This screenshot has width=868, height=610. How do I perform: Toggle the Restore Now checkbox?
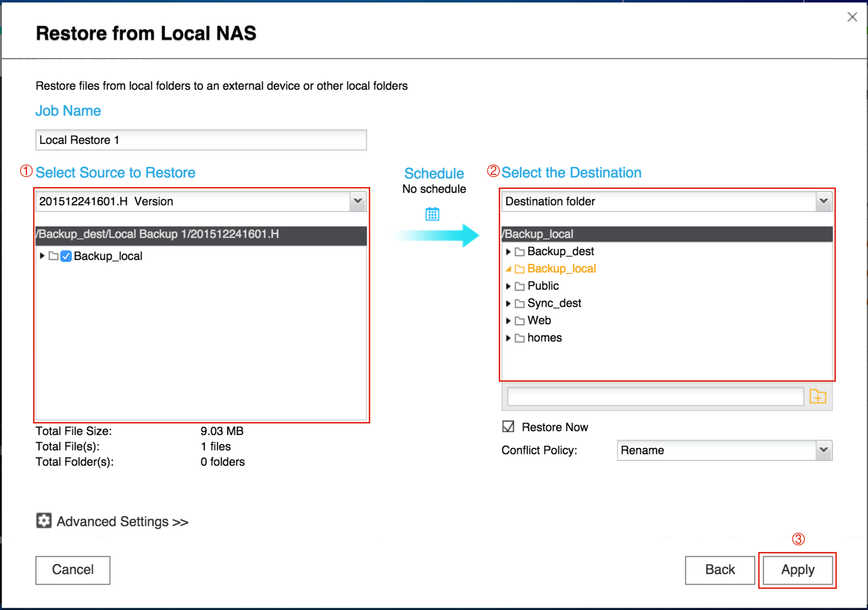[508, 427]
